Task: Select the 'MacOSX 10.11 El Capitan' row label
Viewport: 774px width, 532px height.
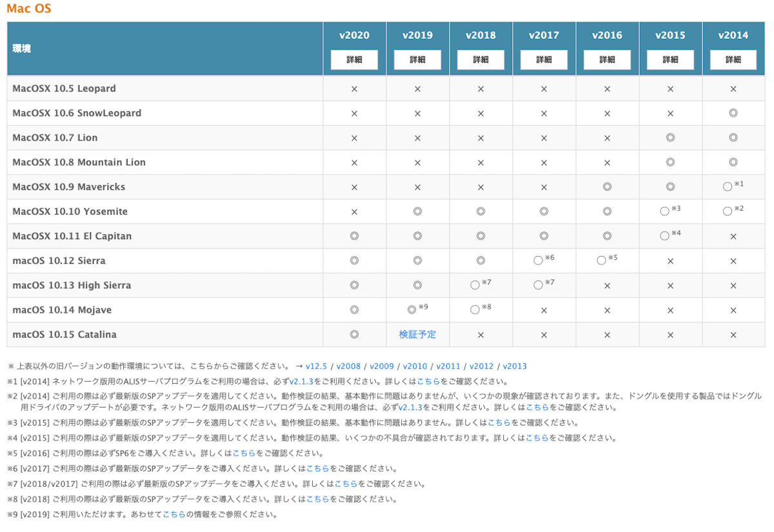Action: point(72,236)
